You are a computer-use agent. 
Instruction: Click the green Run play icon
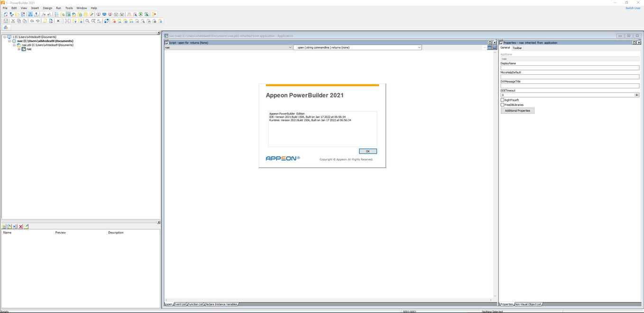[140, 15]
